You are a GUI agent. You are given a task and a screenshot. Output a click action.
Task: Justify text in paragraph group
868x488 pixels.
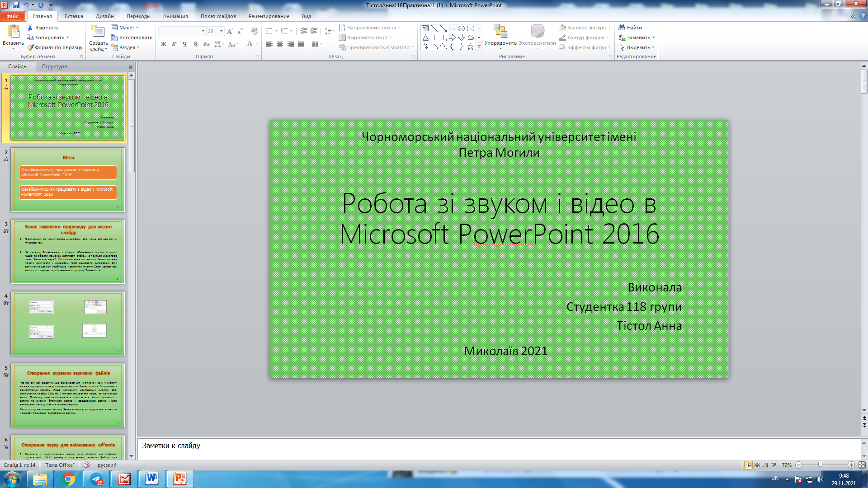[x=301, y=44]
